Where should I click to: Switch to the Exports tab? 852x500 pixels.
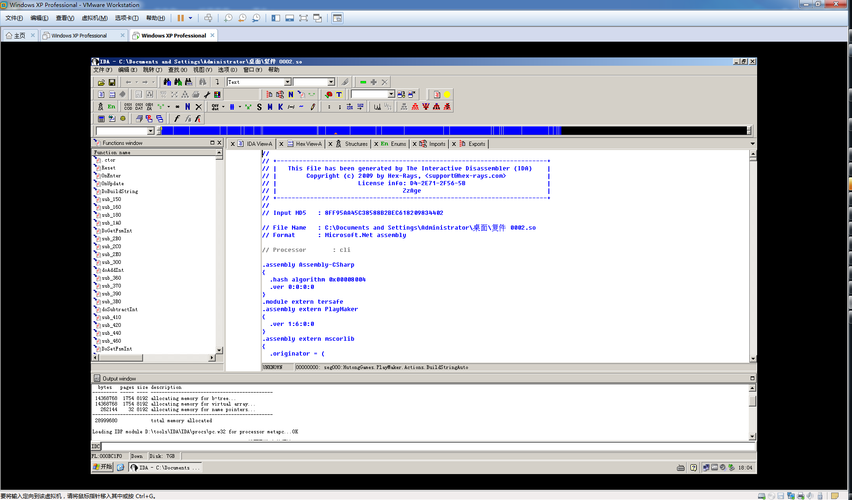pos(473,144)
